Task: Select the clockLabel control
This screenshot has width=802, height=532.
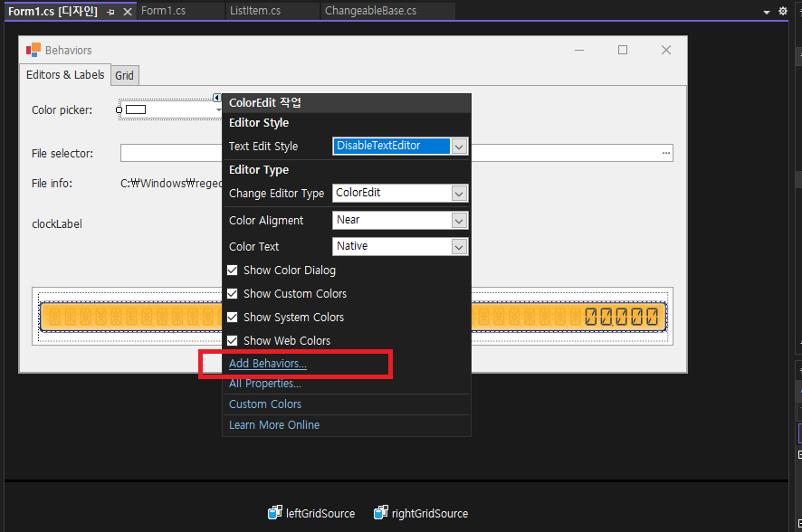Action: tap(57, 223)
